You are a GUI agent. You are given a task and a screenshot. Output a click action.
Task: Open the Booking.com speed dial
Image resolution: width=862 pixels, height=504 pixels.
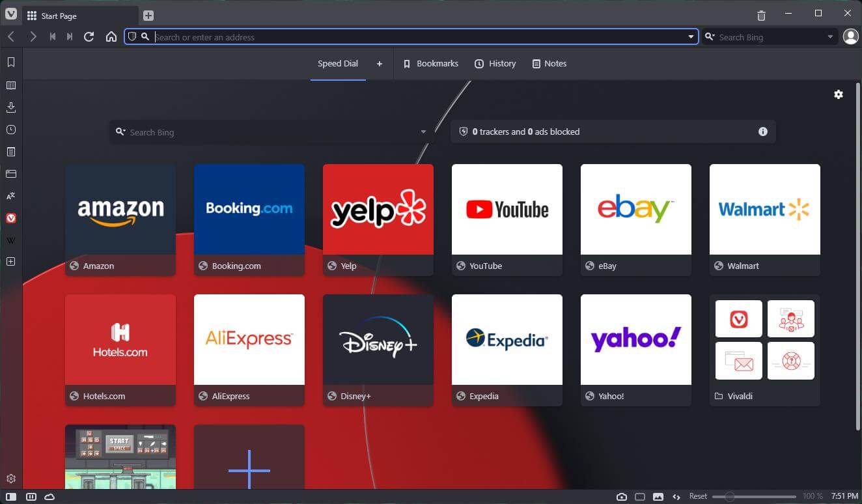[x=249, y=220]
